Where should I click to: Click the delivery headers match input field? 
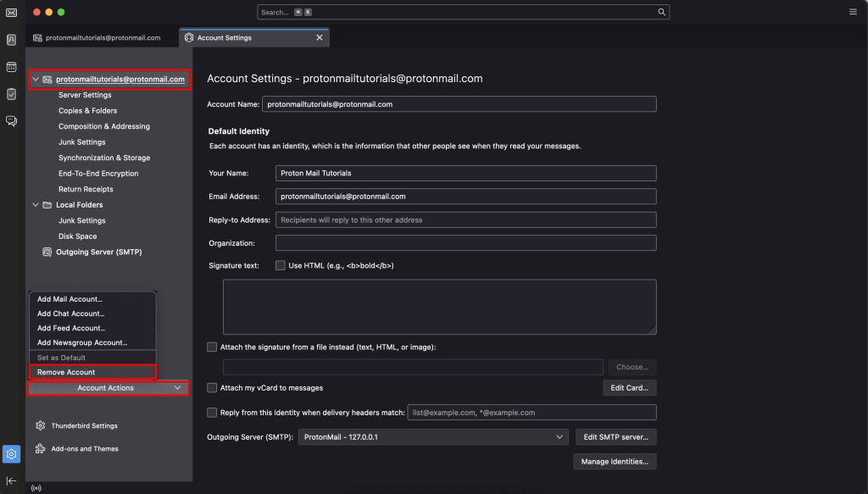point(531,412)
